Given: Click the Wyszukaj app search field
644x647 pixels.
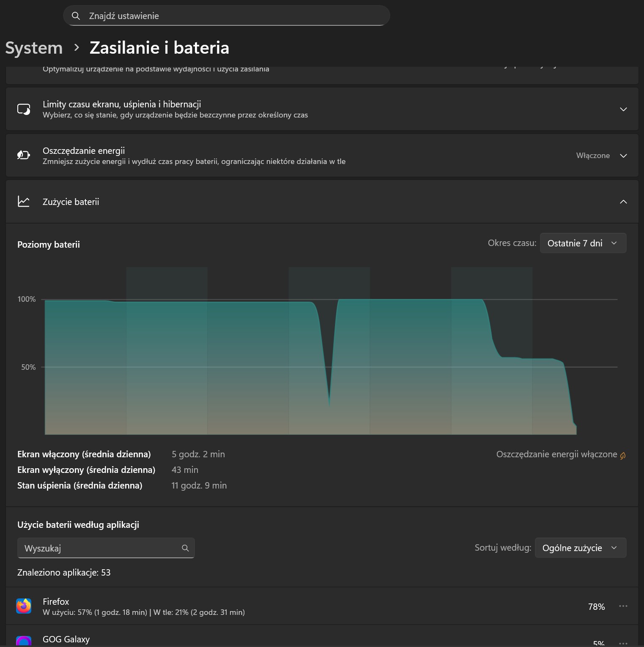Looking at the screenshot, I should [100, 548].
